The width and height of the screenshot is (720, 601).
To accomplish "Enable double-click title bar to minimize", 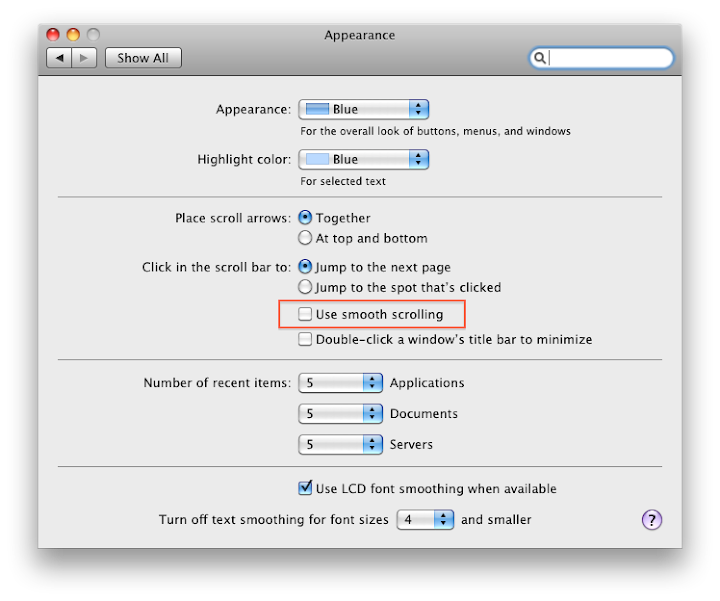I will 305,339.
